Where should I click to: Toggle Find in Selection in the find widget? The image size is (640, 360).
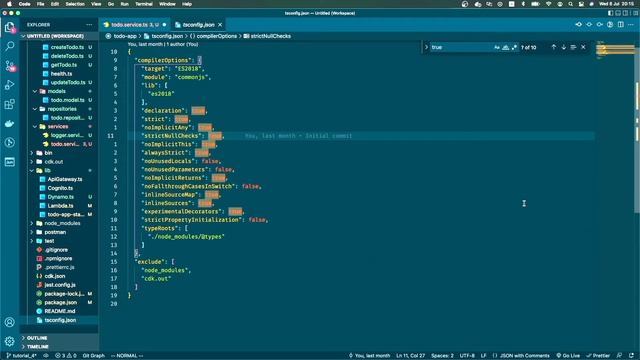point(573,47)
